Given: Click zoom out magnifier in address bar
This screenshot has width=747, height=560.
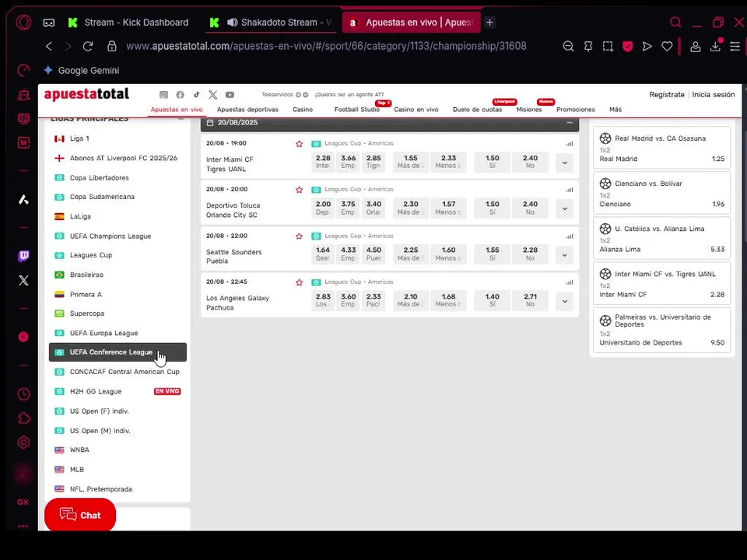Looking at the screenshot, I should (x=568, y=46).
